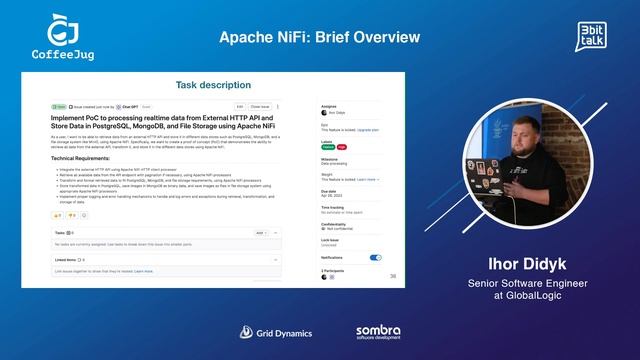Image resolution: width=640 pixels, height=360 pixels.
Task: Open the Add task dropdown
Action: (x=261, y=233)
